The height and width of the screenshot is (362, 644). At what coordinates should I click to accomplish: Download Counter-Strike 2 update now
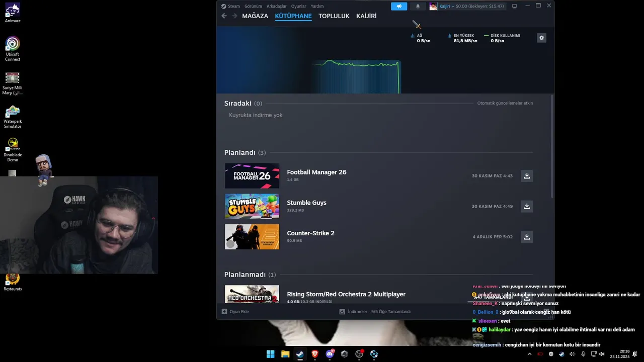[x=527, y=237]
